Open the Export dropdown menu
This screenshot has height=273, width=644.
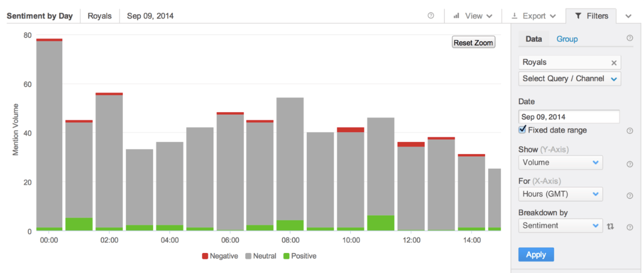point(534,16)
